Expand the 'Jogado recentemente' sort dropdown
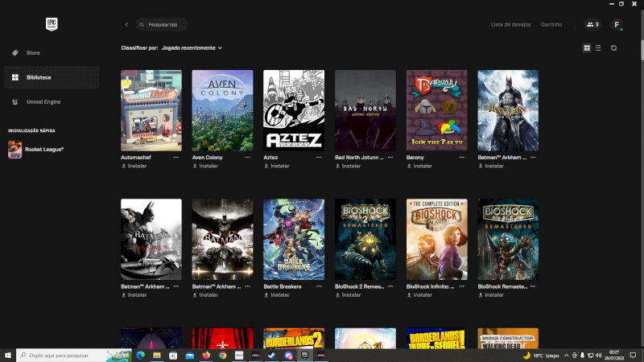 pyautogui.click(x=192, y=48)
